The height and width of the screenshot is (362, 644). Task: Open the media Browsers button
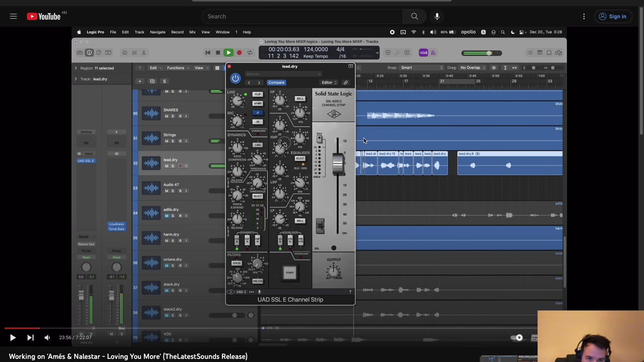[558, 52]
